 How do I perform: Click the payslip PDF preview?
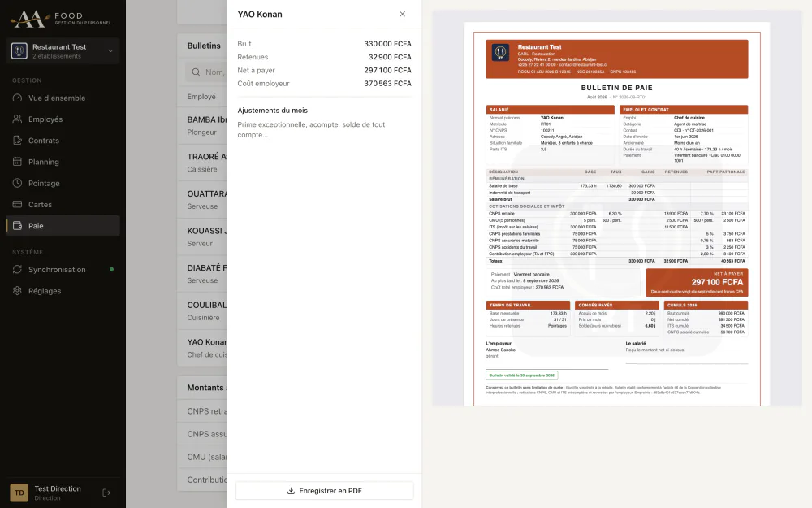tap(617, 214)
